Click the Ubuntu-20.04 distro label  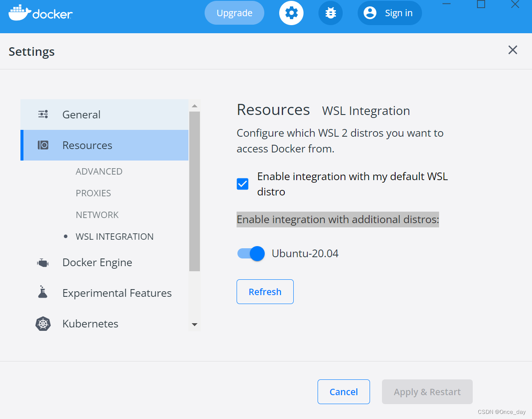tap(305, 253)
